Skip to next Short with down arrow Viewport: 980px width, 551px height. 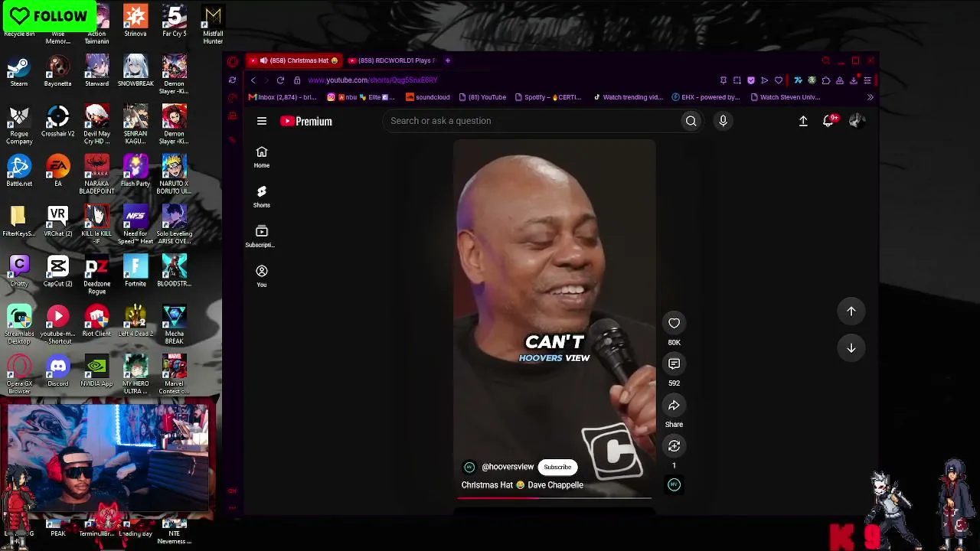coord(851,348)
